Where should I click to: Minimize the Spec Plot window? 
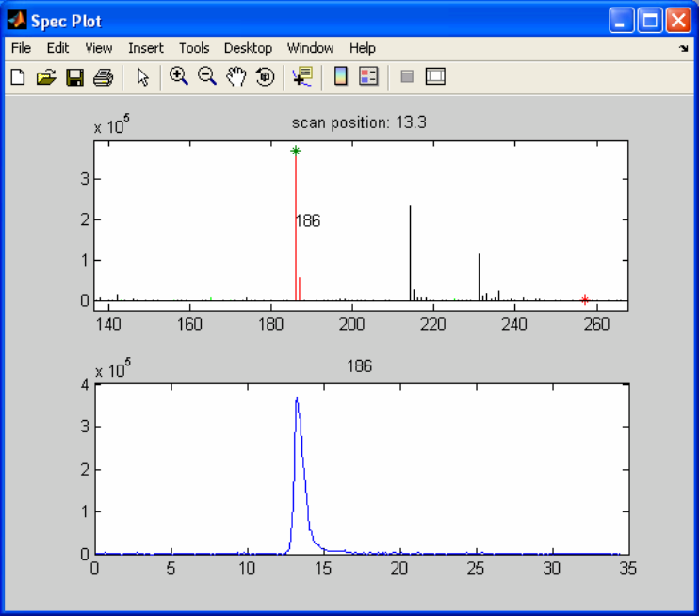coord(621,21)
